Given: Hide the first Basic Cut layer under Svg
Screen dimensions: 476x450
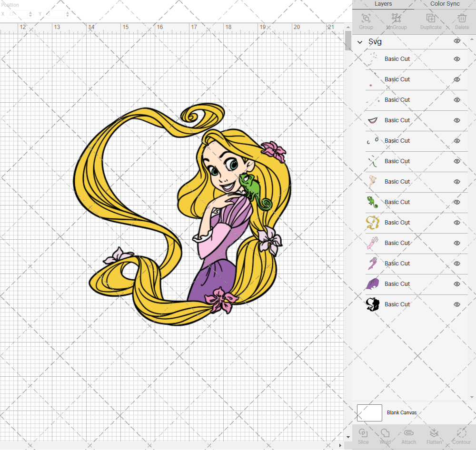Looking at the screenshot, I should (x=457, y=59).
